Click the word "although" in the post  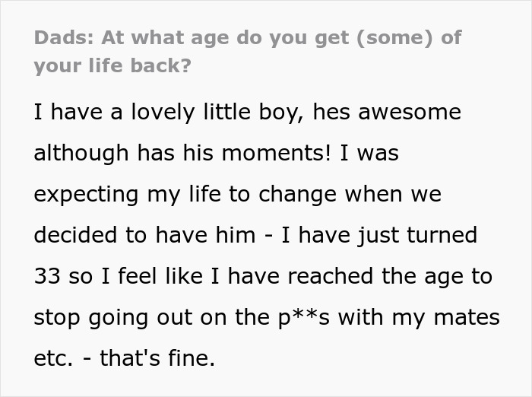tap(81, 154)
